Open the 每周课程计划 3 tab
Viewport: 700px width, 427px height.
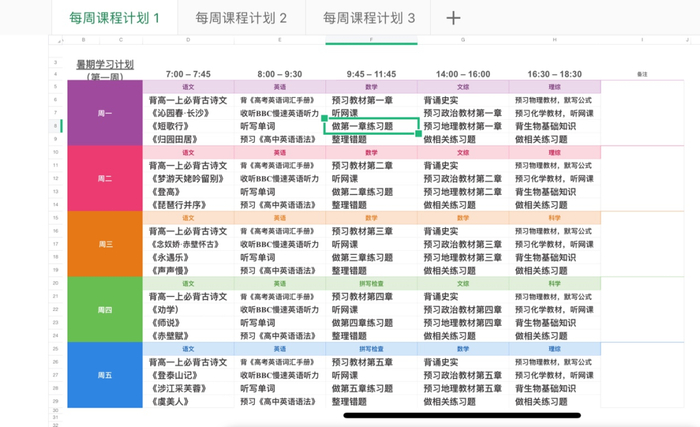[369, 18]
